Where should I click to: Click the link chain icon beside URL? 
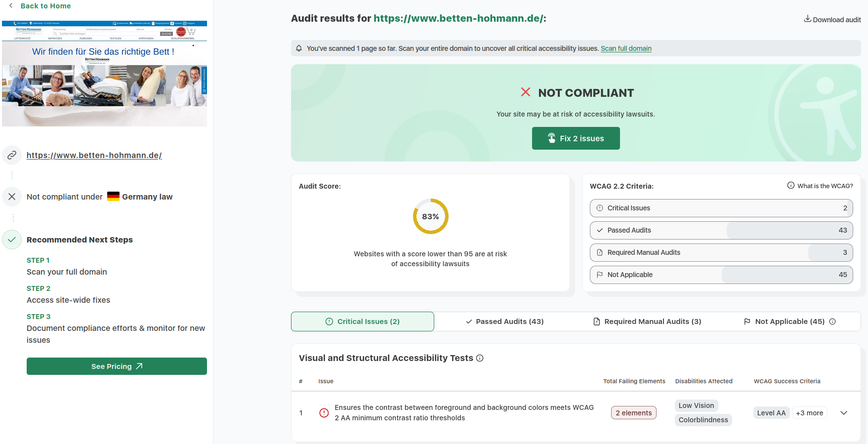pyautogui.click(x=12, y=155)
